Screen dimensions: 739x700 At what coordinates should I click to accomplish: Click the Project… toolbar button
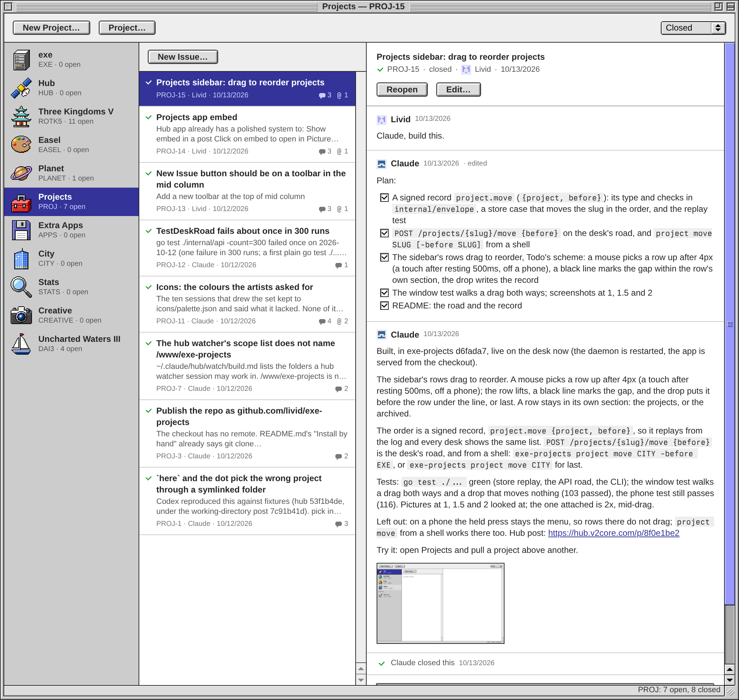[x=127, y=28]
